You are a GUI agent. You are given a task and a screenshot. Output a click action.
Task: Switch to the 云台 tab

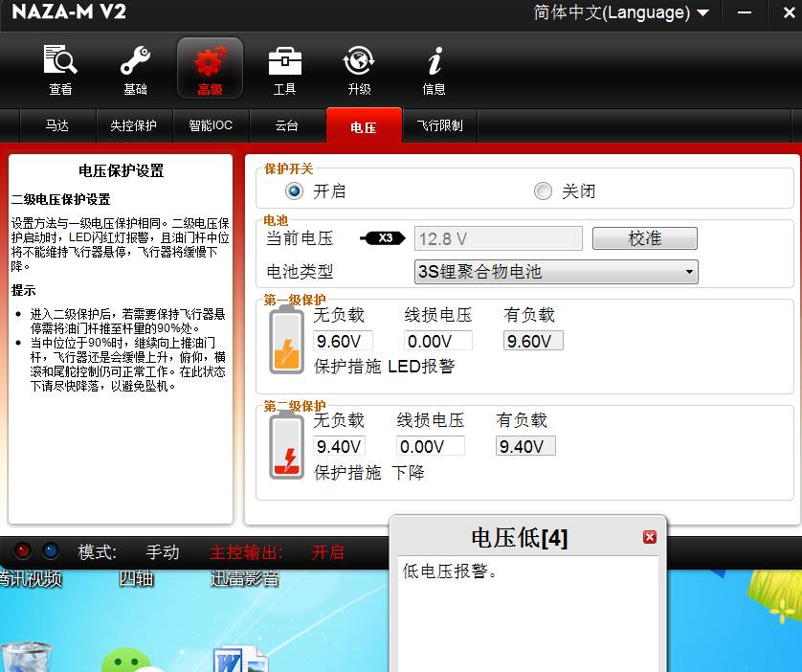[286, 125]
